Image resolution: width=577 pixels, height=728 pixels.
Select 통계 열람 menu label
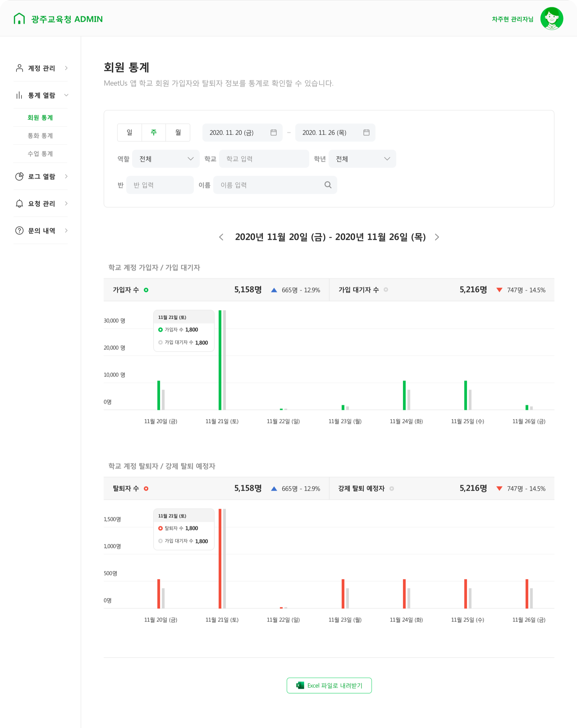click(41, 95)
